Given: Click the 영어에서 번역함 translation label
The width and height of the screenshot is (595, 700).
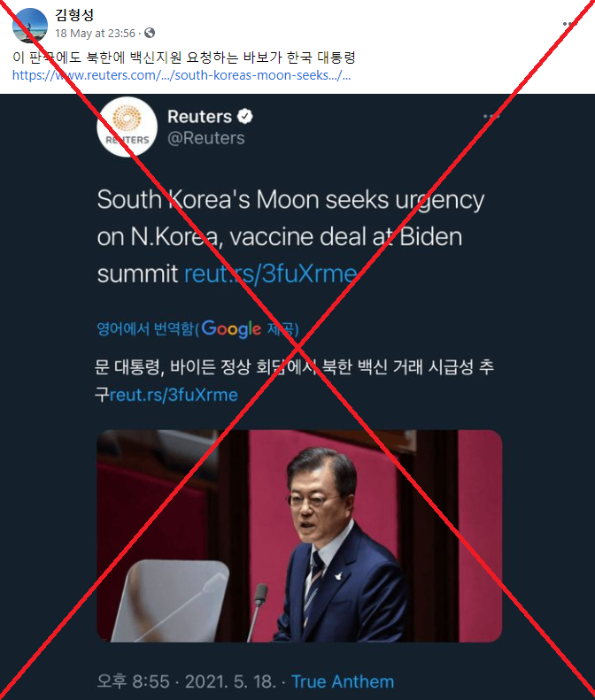Looking at the screenshot, I should coord(145,329).
